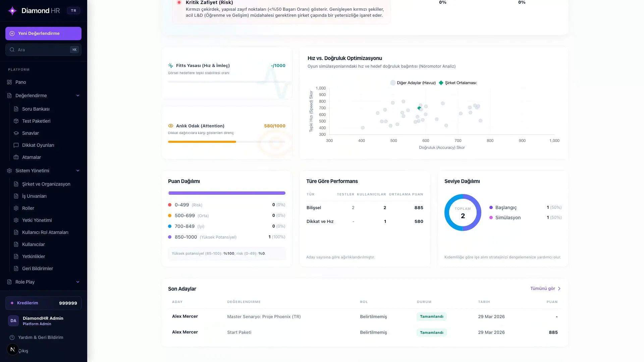Image resolution: width=644 pixels, height=362 pixels.
Task: Open Master Senaryo: Proje Phoenix (TR) row
Action: 365,316
